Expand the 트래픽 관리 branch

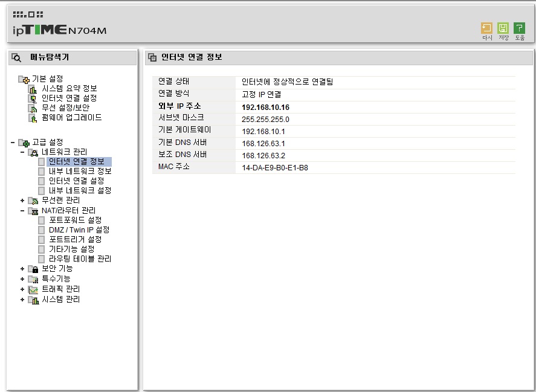tap(22, 289)
